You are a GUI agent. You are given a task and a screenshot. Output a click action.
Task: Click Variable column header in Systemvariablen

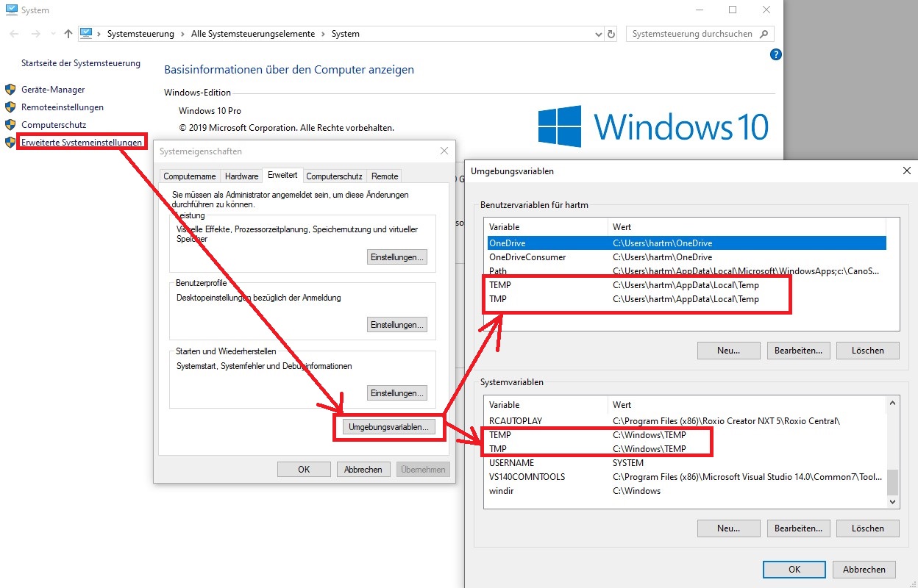point(547,405)
